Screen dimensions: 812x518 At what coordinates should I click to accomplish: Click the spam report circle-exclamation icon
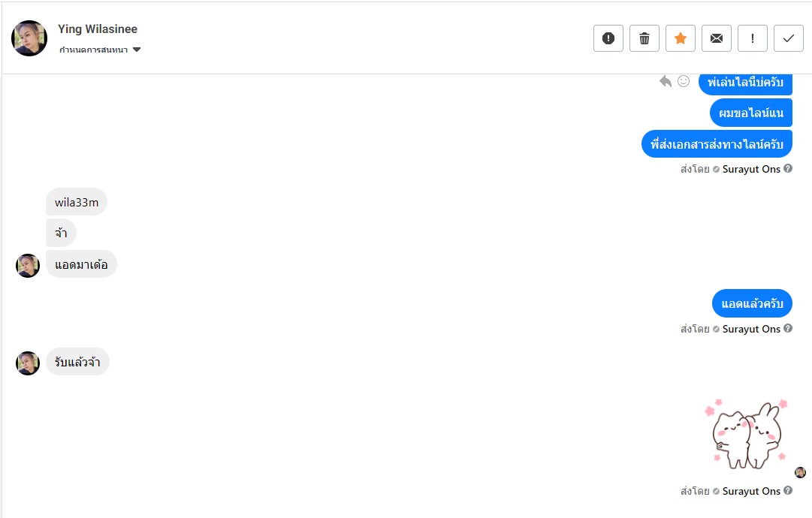point(608,38)
